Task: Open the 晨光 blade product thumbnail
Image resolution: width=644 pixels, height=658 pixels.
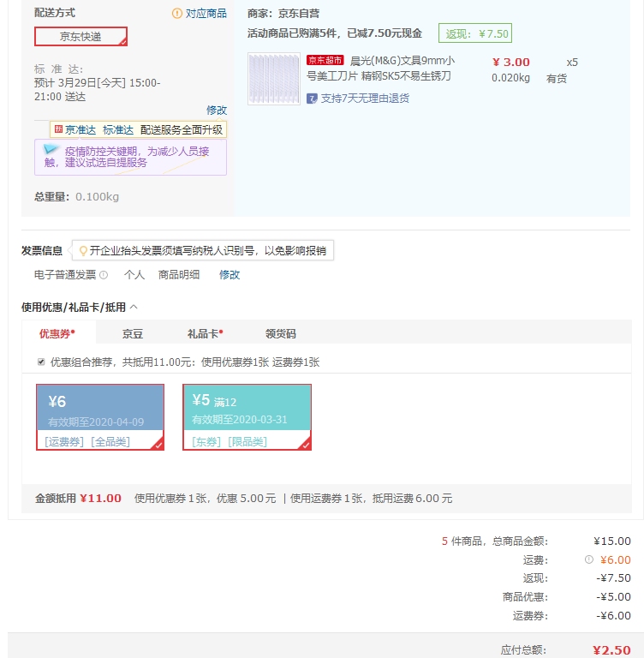Action: pyautogui.click(x=274, y=79)
